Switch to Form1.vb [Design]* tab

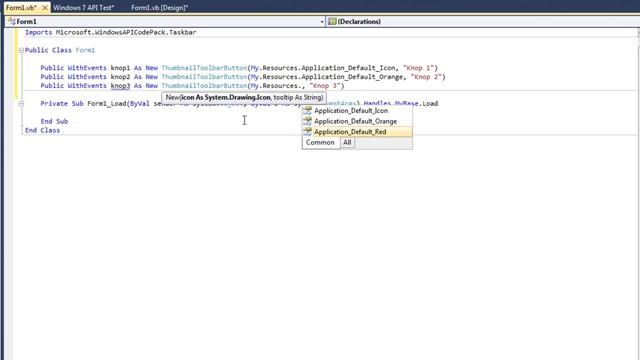[x=160, y=7]
